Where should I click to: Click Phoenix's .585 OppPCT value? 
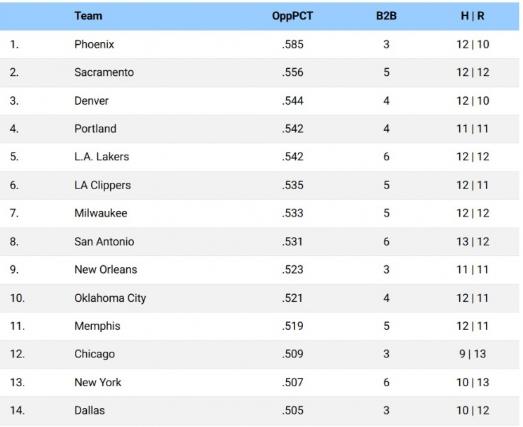coord(293,44)
